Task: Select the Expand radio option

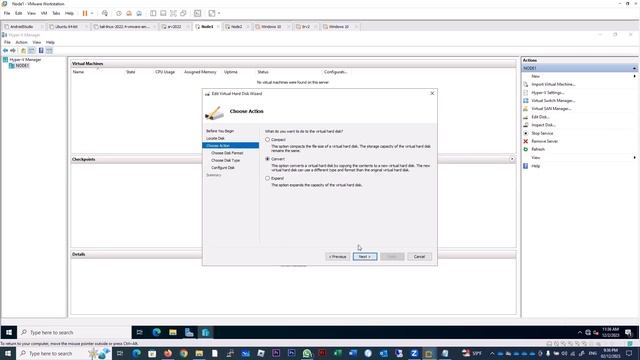Action: [267, 178]
